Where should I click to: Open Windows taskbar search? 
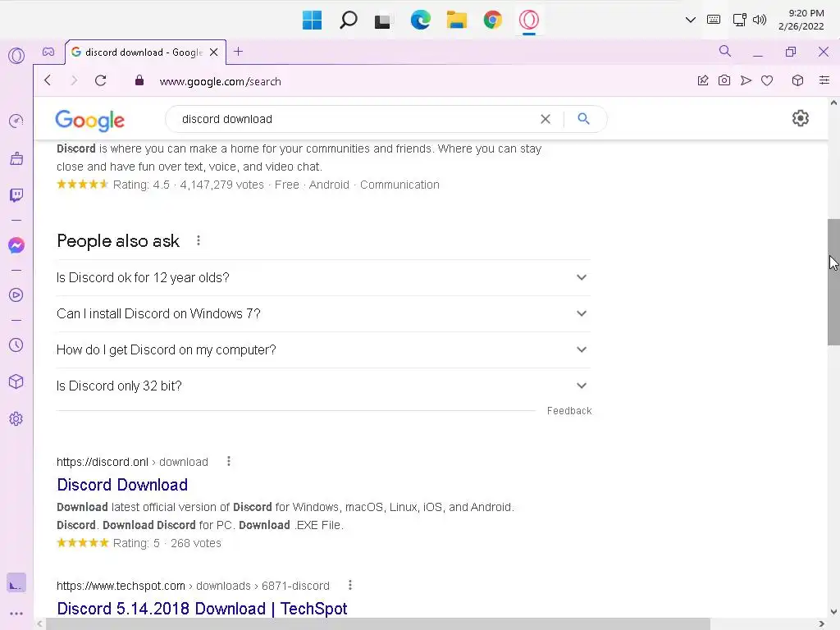tap(348, 21)
